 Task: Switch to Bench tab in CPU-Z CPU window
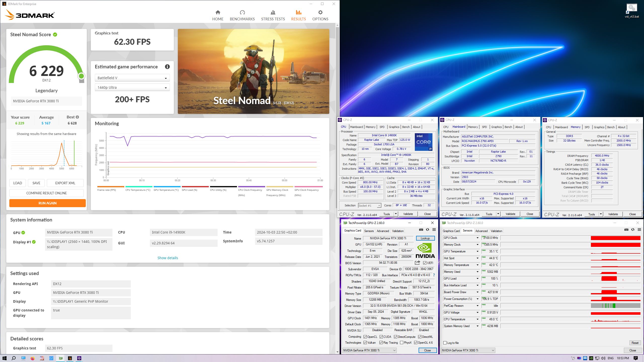pyautogui.click(x=406, y=127)
